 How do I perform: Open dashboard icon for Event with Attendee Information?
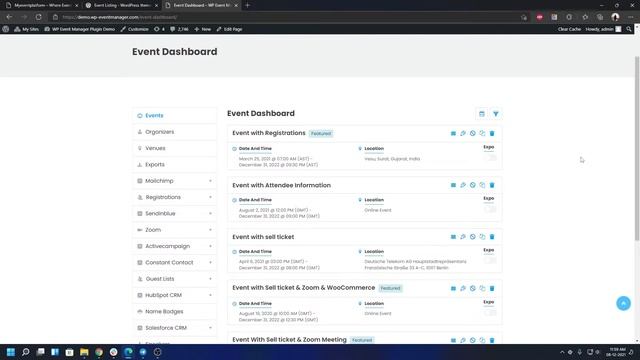[x=453, y=185]
